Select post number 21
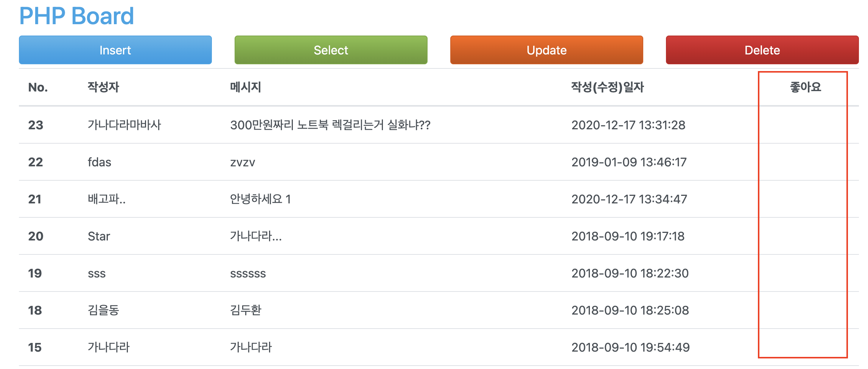868x369 pixels. tap(35, 199)
